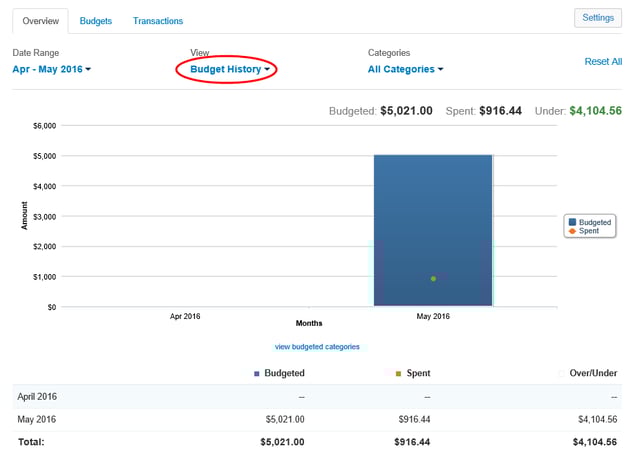Viewport: 640px width, 466px height.
Task: Click the May 2016 x-axis label
Action: (433, 316)
